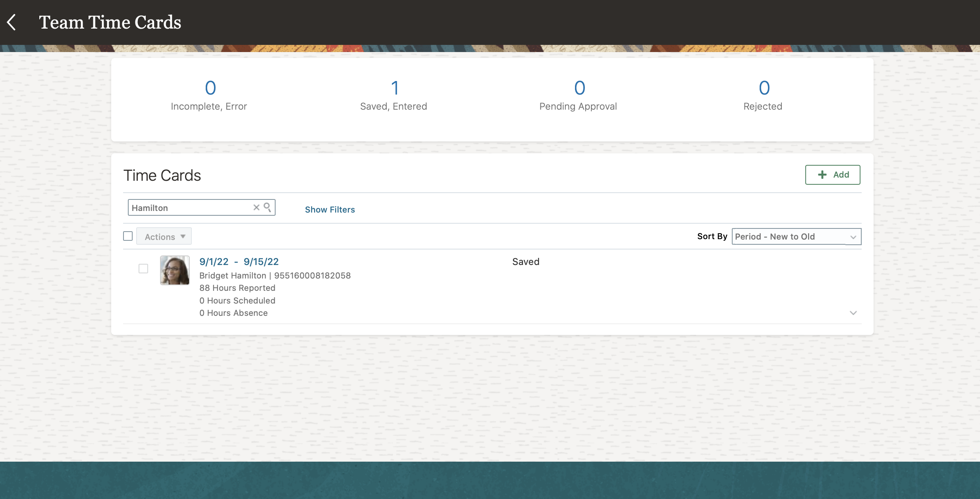
Task: Clear the Hamilton search using the X icon
Action: pos(256,207)
